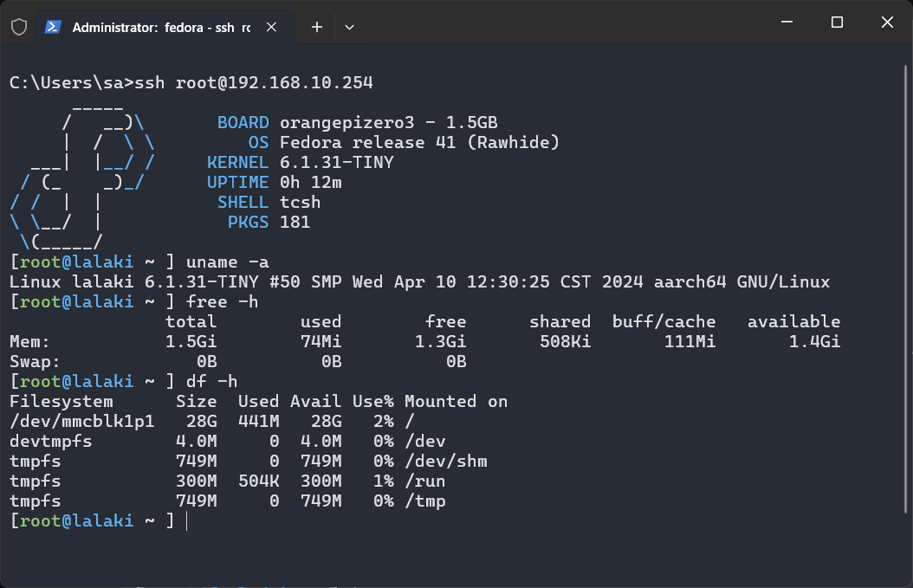Minimize the terminal window
This screenshot has width=913, height=588.
tap(787, 23)
